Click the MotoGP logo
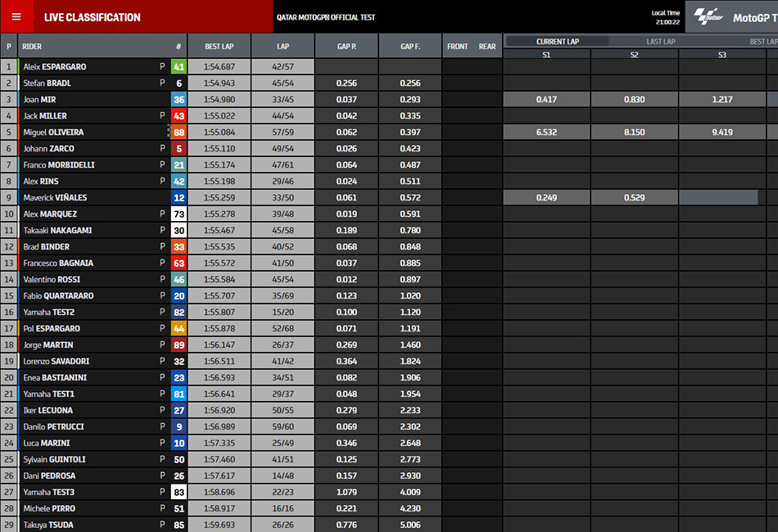Screen dimensions: 778x532 708,17
